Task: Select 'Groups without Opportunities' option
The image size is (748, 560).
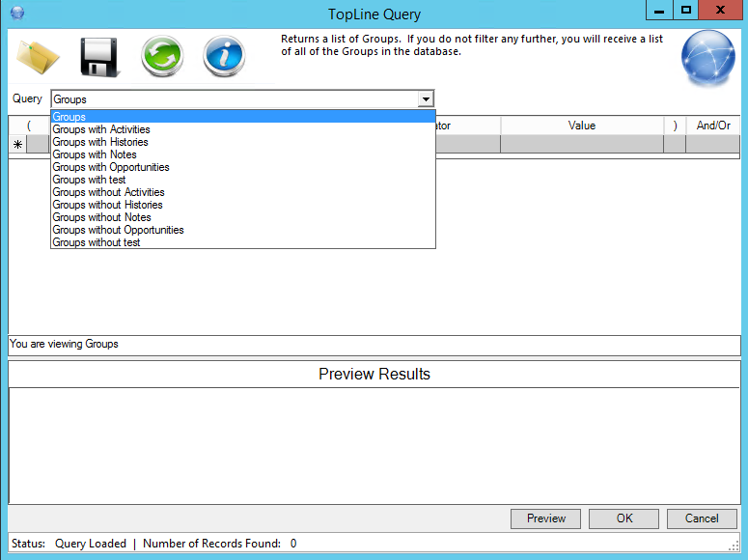Action: coord(243,230)
